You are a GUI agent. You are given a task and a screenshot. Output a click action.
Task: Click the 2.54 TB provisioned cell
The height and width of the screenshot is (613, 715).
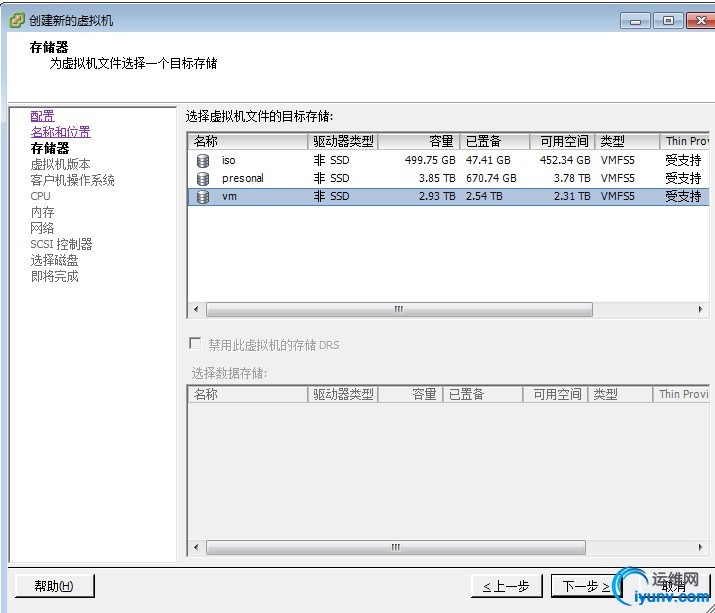tap(484, 197)
